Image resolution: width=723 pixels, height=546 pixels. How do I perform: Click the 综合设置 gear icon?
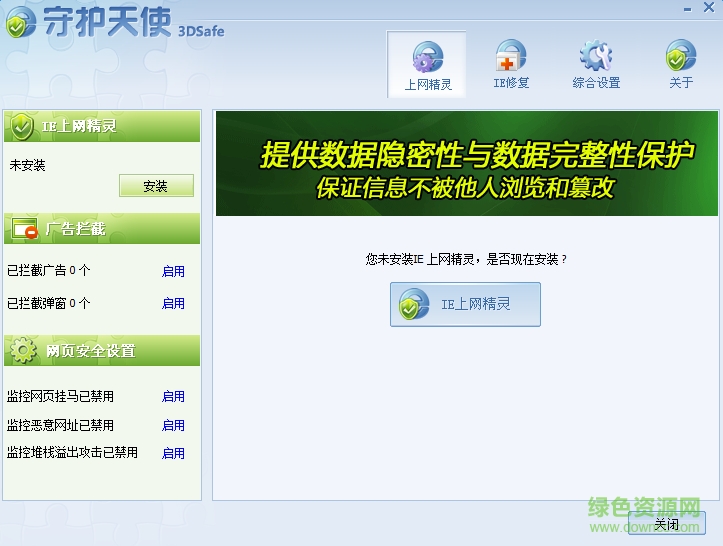coord(596,56)
